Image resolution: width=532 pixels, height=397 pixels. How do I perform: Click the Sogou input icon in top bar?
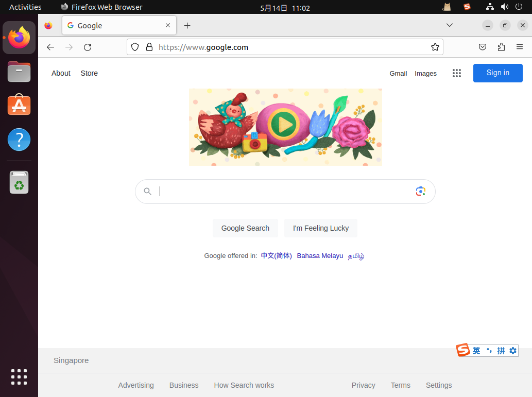tap(467, 7)
